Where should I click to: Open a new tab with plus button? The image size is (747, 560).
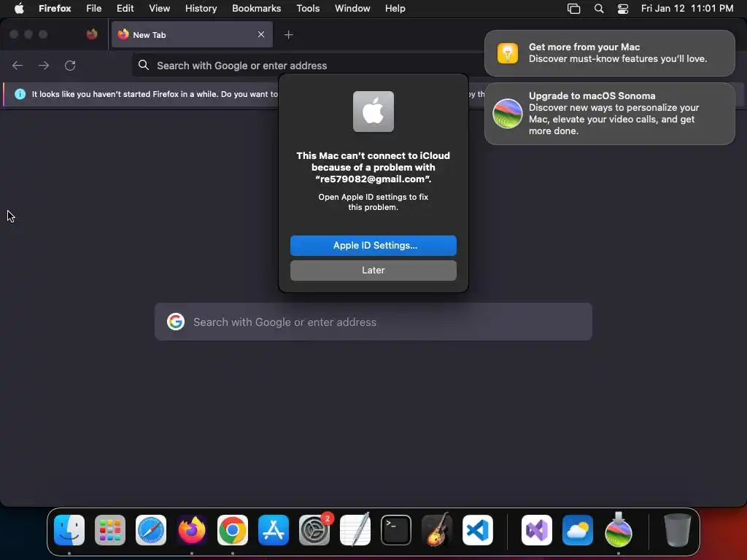tap(289, 35)
